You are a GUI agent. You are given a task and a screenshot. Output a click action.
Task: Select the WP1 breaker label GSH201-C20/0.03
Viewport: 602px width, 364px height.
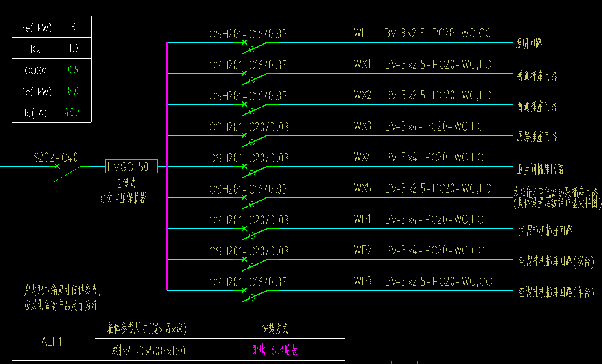click(249, 220)
